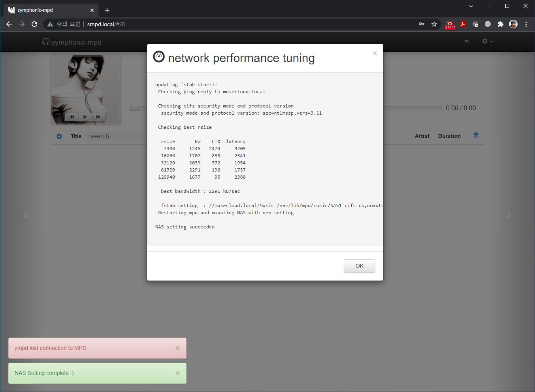Click the saved password key icon
This screenshot has width=535, height=392.
422,24
